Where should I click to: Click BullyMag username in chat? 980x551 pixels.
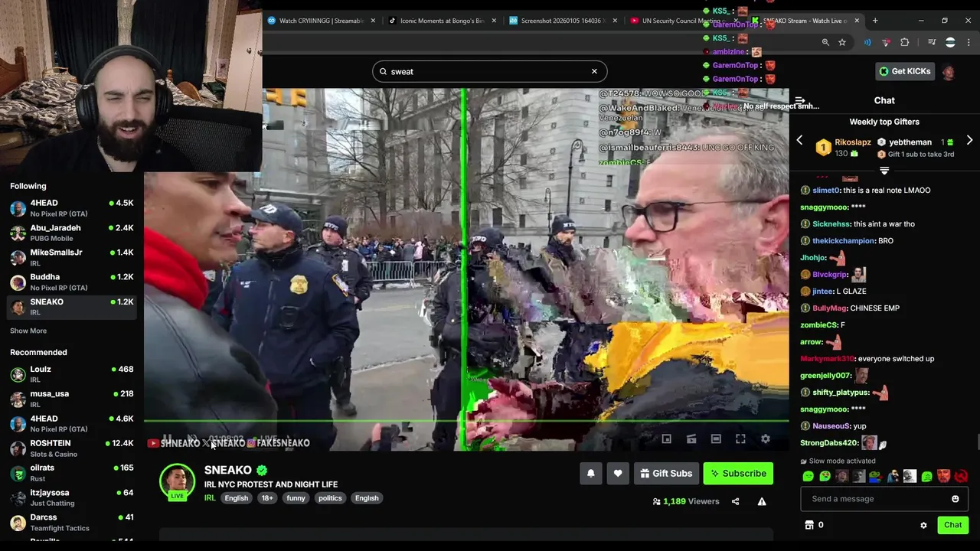(x=830, y=308)
